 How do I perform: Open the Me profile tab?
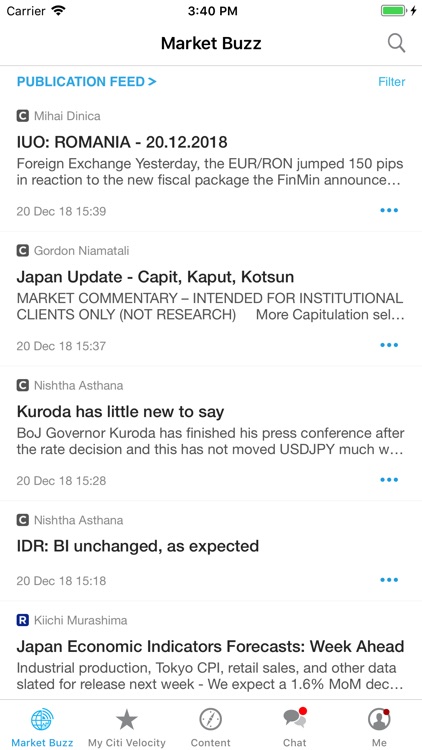tap(379, 726)
